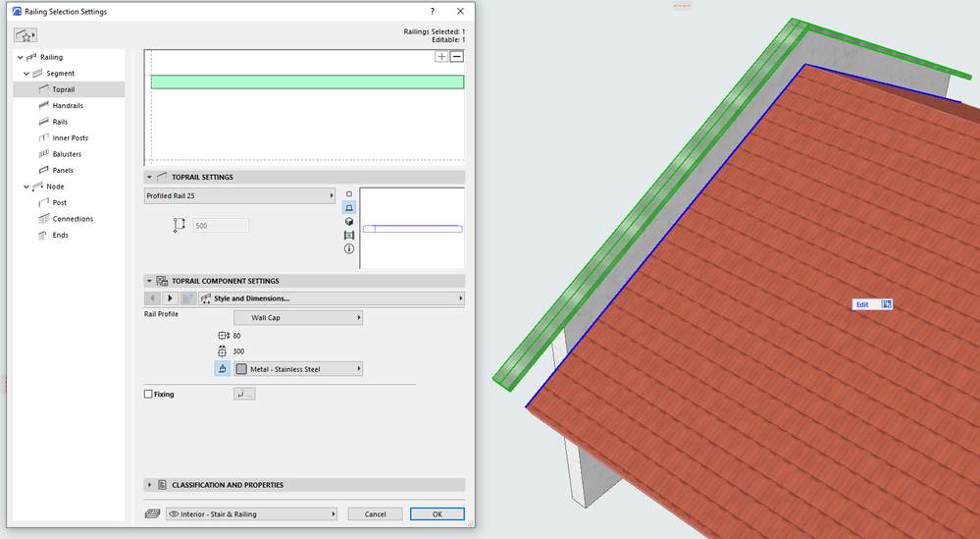This screenshot has width=980, height=539.
Task: Open Rails settings page
Action: (x=60, y=122)
